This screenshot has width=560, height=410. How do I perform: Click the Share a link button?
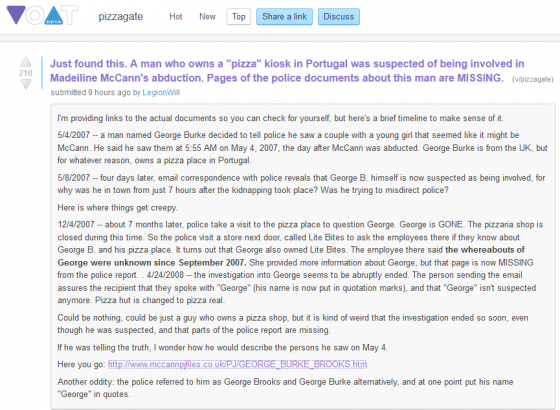tap(284, 17)
